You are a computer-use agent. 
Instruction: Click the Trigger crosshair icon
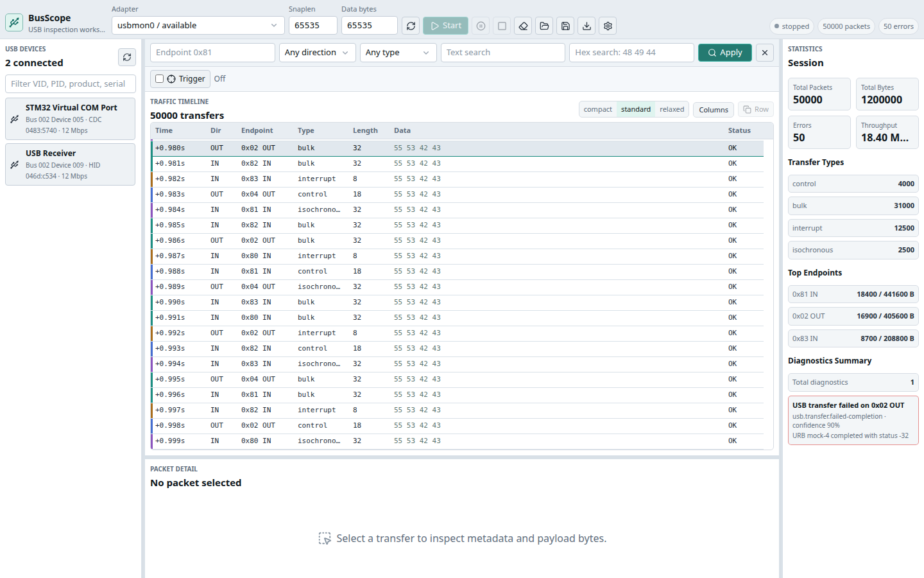(x=171, y=79)
